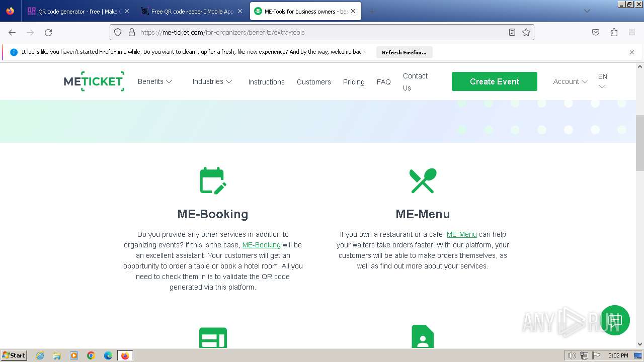Viewport: 644px width, 362px height.
Task: Click the URL address bar field
Action: (x=322, y=32)
